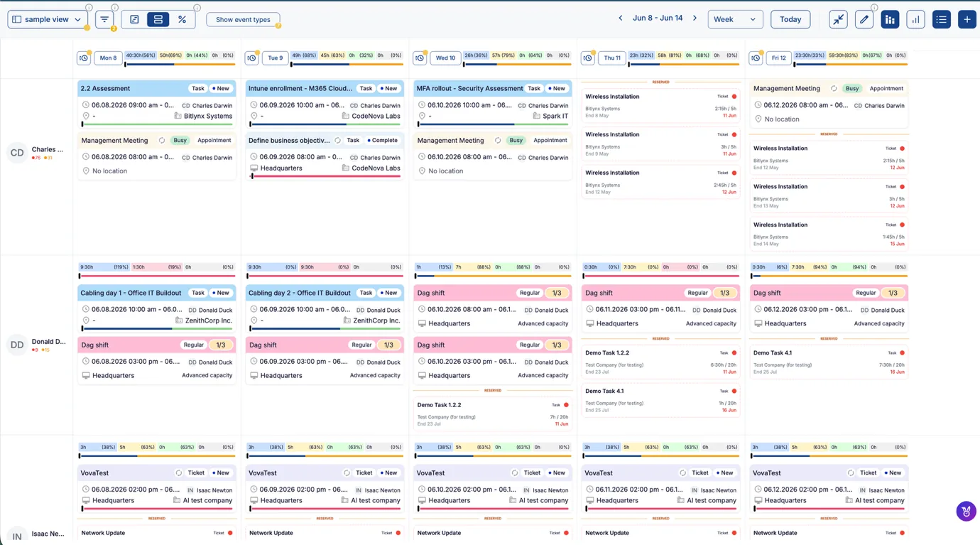Open Monday Network Update ticket
Viewport: 980px width, 545px height.
coord(156,534)
